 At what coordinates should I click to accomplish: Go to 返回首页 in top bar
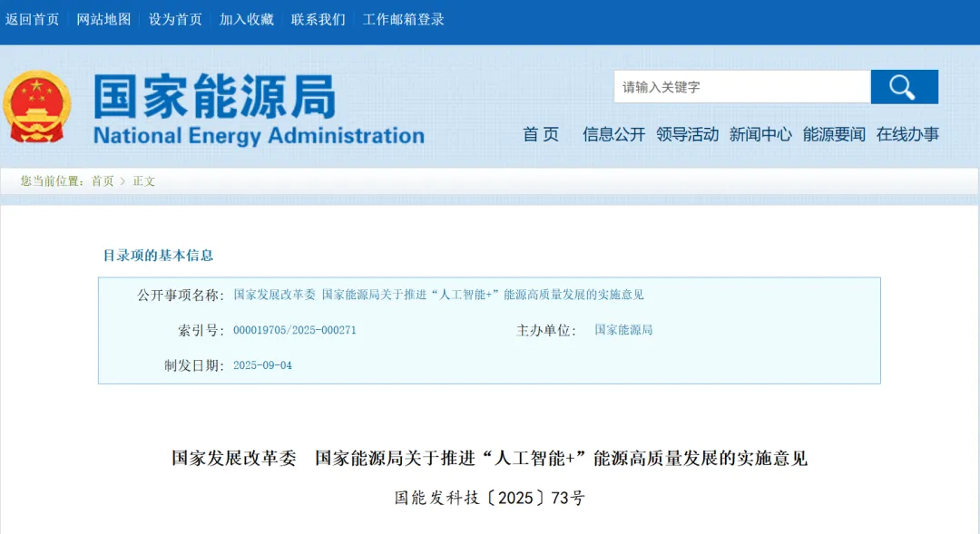pyautogui.click(x=33, y=19)
